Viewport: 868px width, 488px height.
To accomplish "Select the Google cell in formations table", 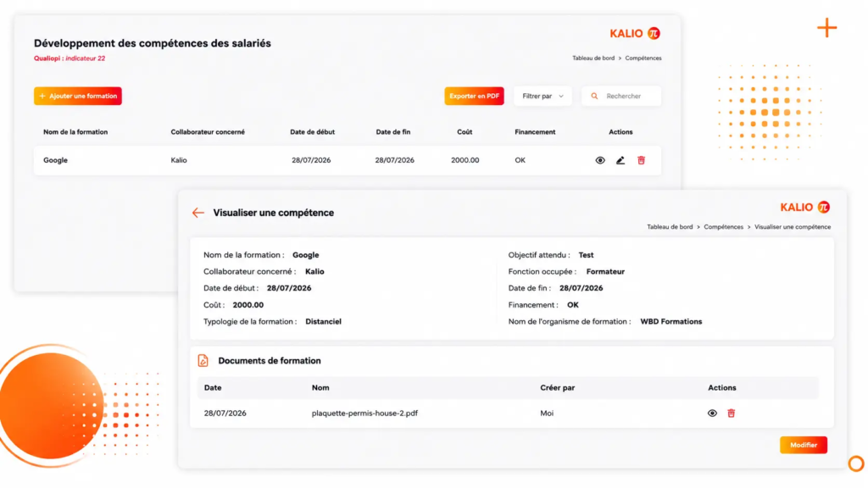I will (x=55, y=160).
